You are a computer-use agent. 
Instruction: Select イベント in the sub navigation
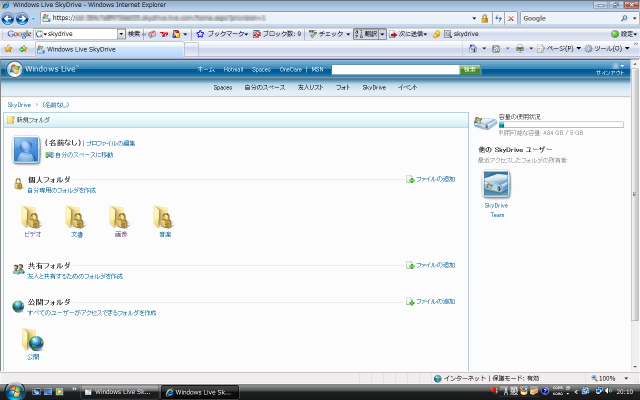[x=407, y=87]
